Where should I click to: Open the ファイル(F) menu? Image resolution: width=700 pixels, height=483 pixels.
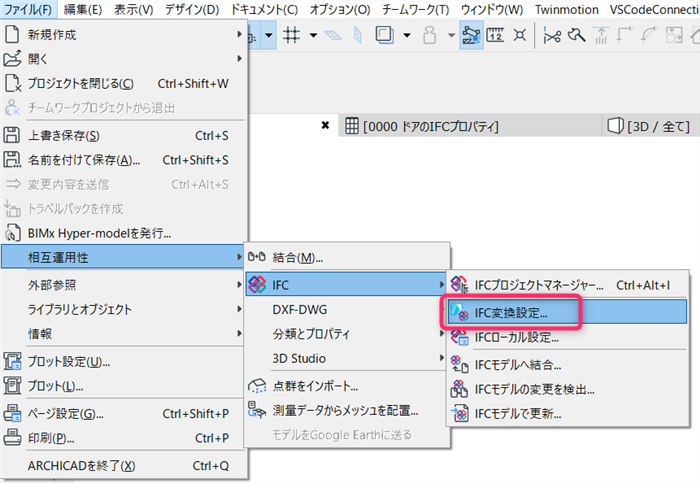coord(28,9)
